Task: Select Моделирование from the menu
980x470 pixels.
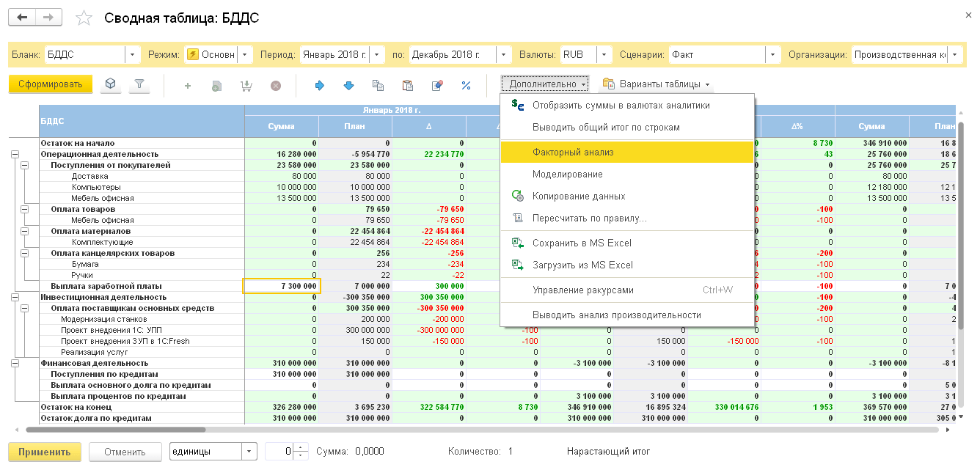Action: tap(567, 175)
